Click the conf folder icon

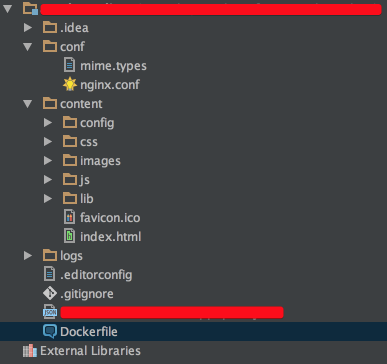50,46
